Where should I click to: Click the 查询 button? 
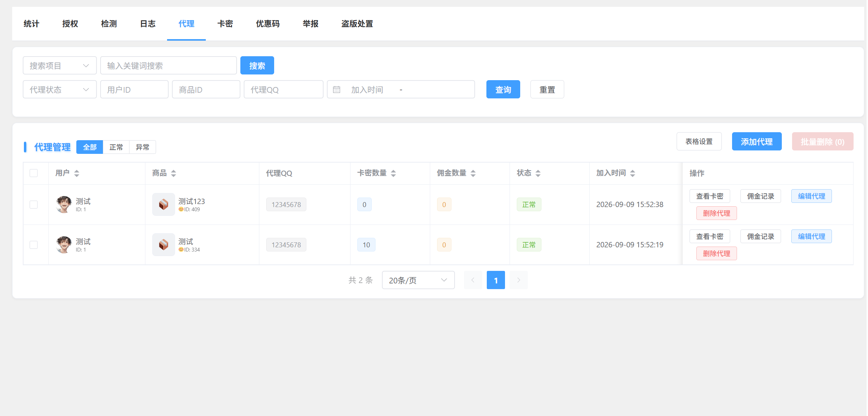tap(503, 90)
